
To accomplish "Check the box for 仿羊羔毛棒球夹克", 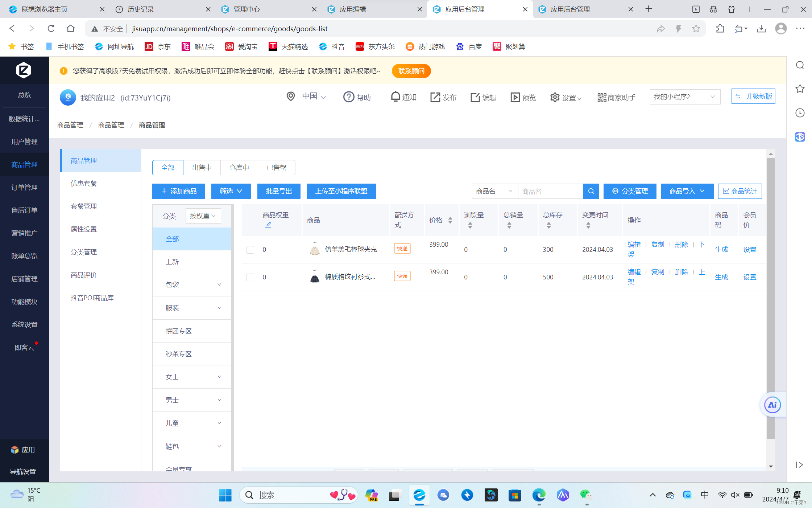I will click(x=250, y=250).
